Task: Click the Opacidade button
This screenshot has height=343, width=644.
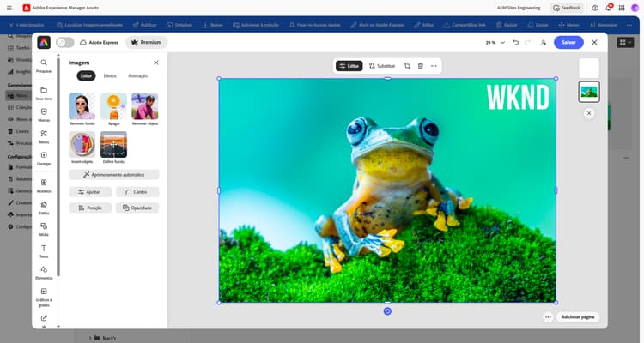Action: (137, 208)
